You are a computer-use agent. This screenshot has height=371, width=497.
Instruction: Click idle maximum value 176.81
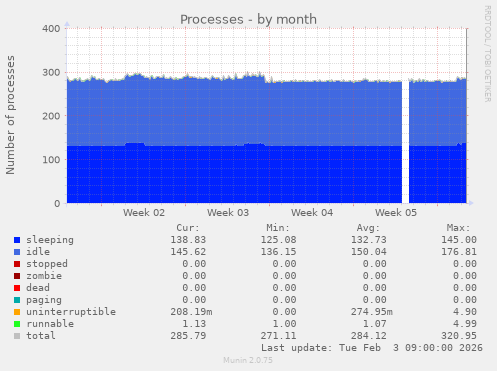coord(459,252)
